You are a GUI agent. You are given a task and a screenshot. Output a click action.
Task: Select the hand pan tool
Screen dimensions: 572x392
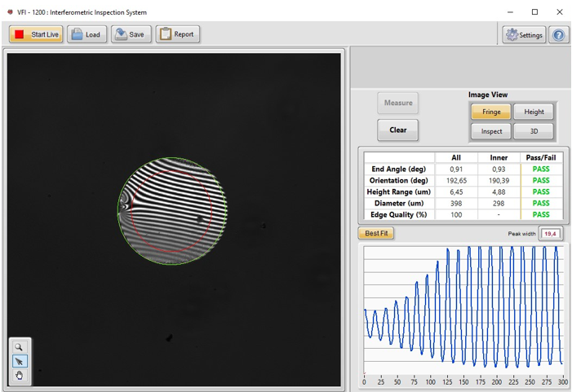[20, 376]
